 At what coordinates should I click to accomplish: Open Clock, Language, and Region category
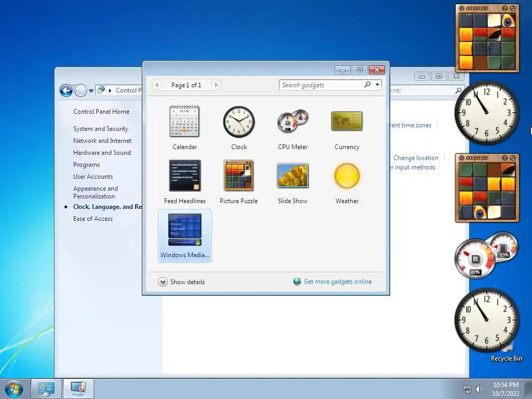108,207
